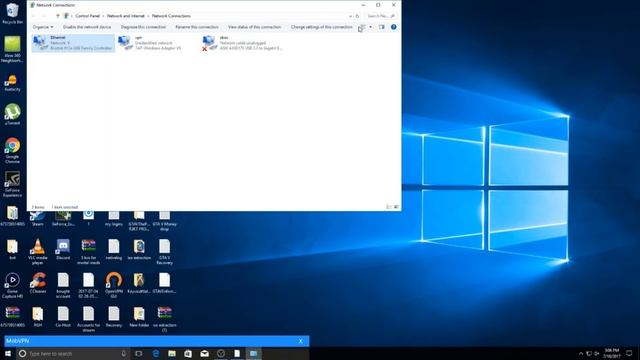This screenshot has height=360, width=640.
Task: Show hidden system tray icons
Action: (x=581, y=353)
